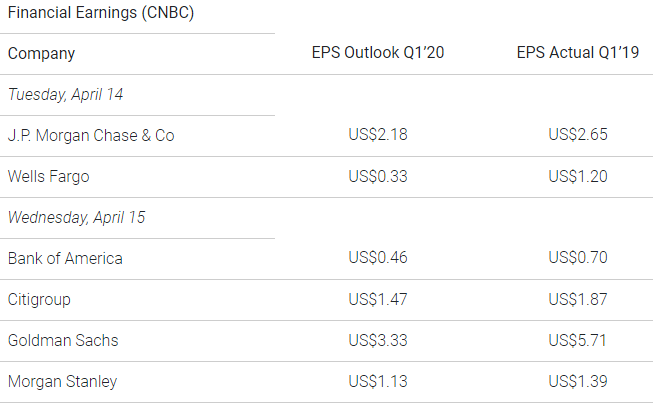The height and width of the screenshot is (411, 653).
Task: Click J.P. Morgan Chase & Co name
Action: pyautogui.click(x=91, y=135)
